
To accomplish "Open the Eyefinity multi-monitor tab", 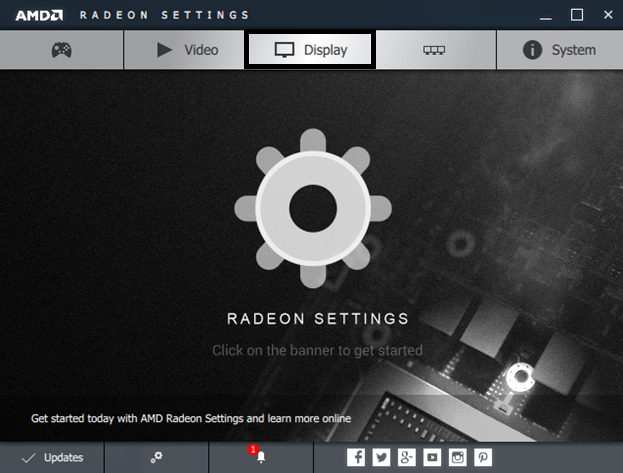I will (x=436, y=50).
